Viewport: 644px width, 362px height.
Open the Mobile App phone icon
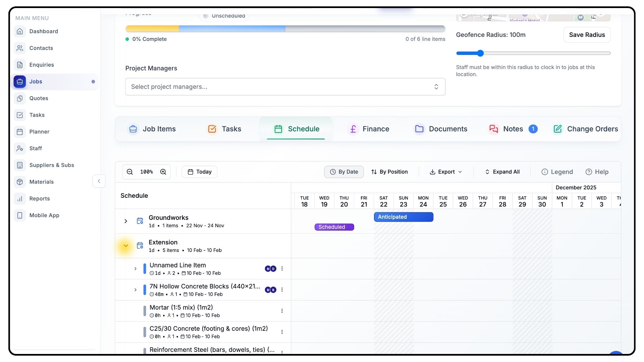[20, 215]
